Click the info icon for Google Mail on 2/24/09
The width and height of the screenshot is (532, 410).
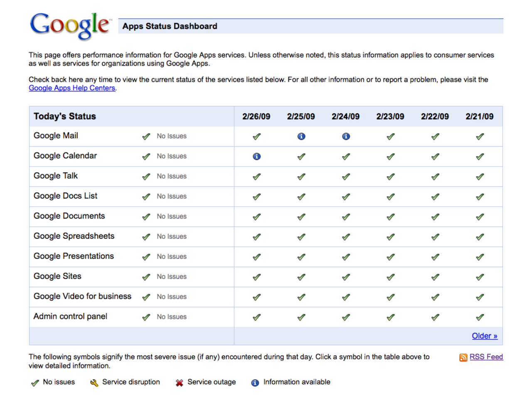(x=345, y=136)
